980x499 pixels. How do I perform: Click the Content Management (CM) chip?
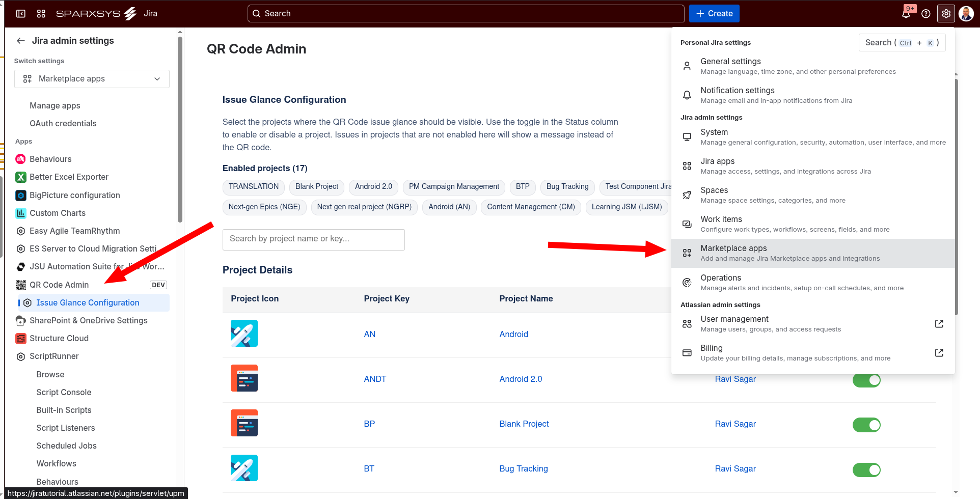click(x=531, y=207)
